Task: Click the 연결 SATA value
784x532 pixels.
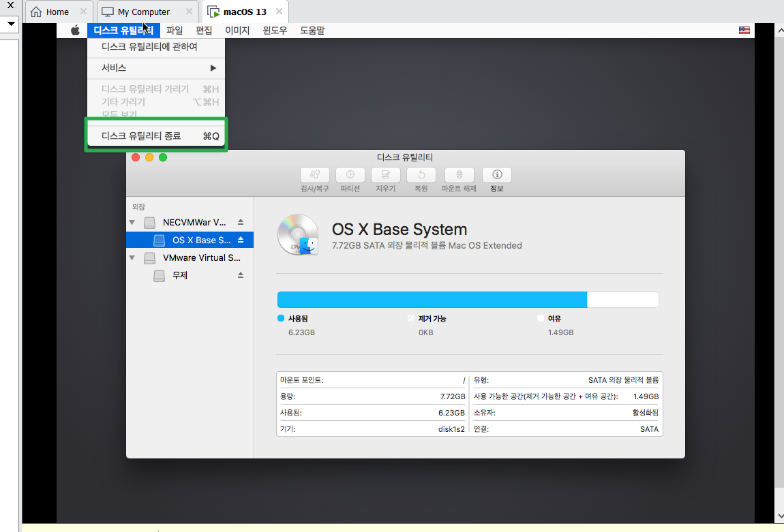Action: (x=649, y=429)
